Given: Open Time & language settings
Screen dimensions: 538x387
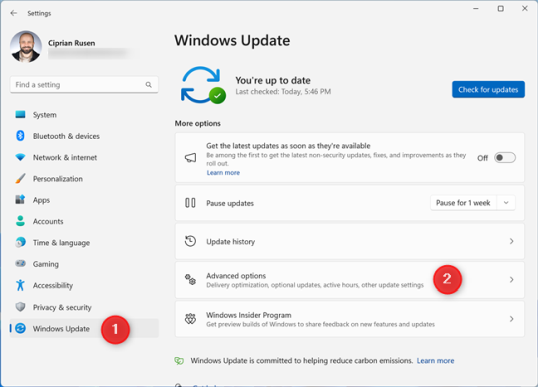Looking at the screenshot, I should tap(84, 242).
